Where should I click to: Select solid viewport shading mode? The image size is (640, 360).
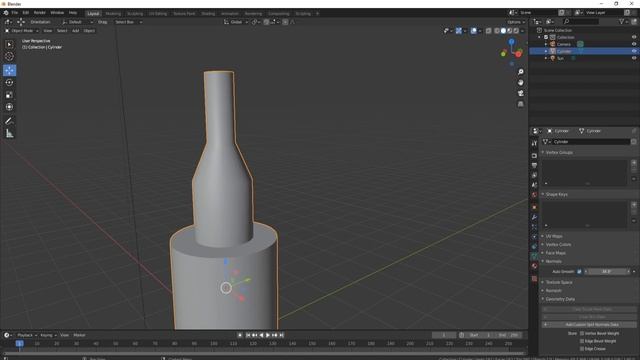pos(503,31)
